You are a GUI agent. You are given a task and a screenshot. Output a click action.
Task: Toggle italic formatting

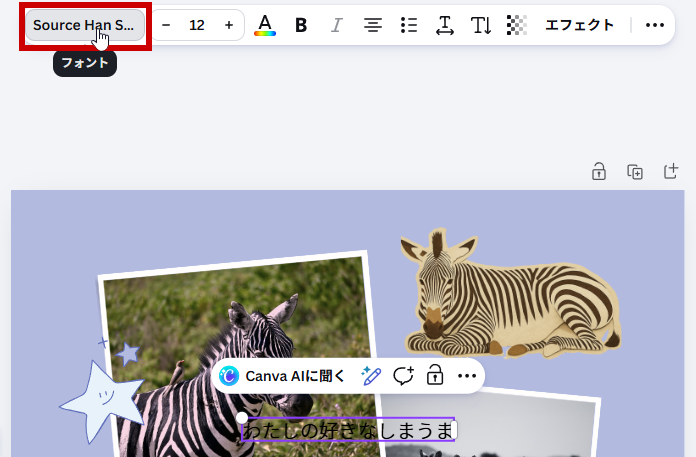337,25
